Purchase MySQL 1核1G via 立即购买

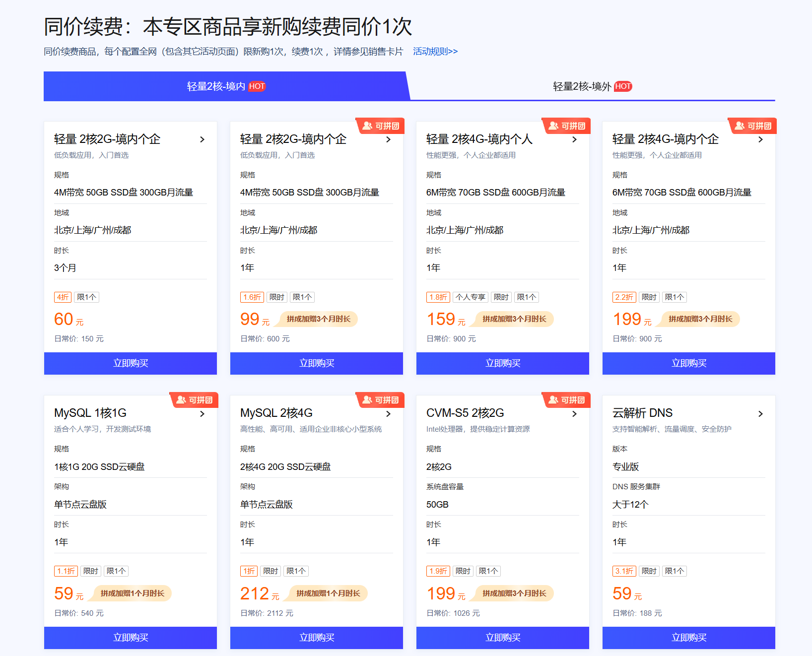point(131,638)
